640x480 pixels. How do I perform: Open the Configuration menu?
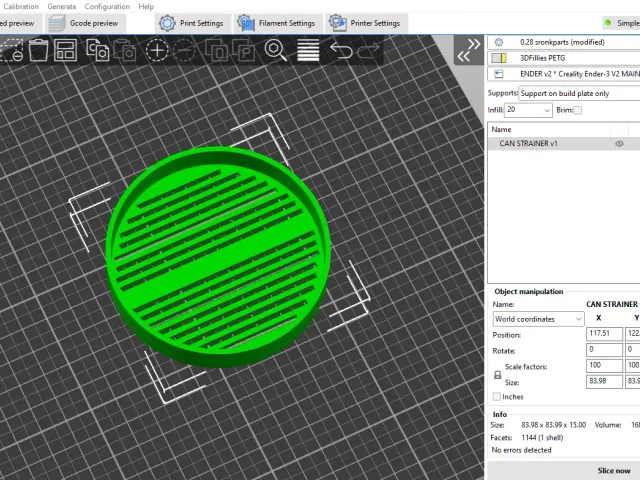[x=107, y=7]
